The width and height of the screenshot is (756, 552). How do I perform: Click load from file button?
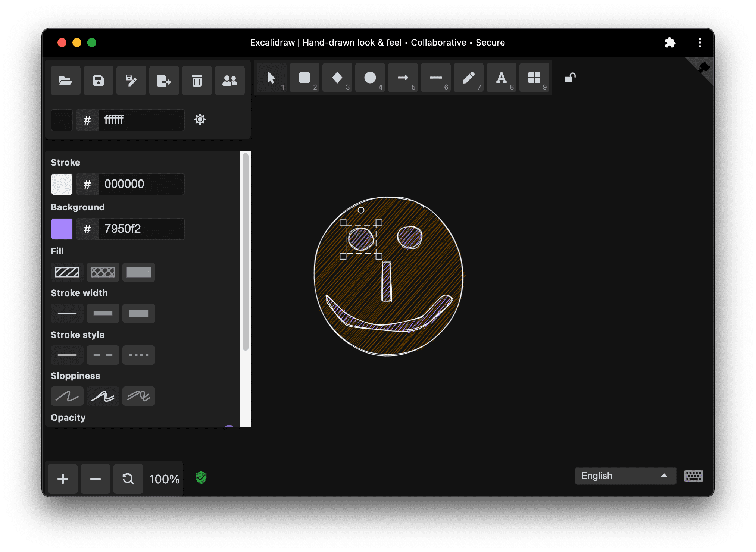click(66, 80)
